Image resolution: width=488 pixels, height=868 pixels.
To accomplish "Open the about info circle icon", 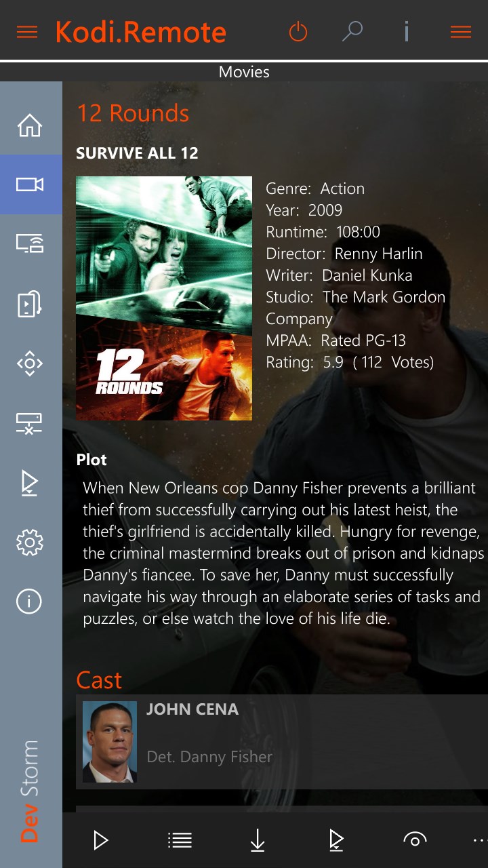I will coord(30,601).
